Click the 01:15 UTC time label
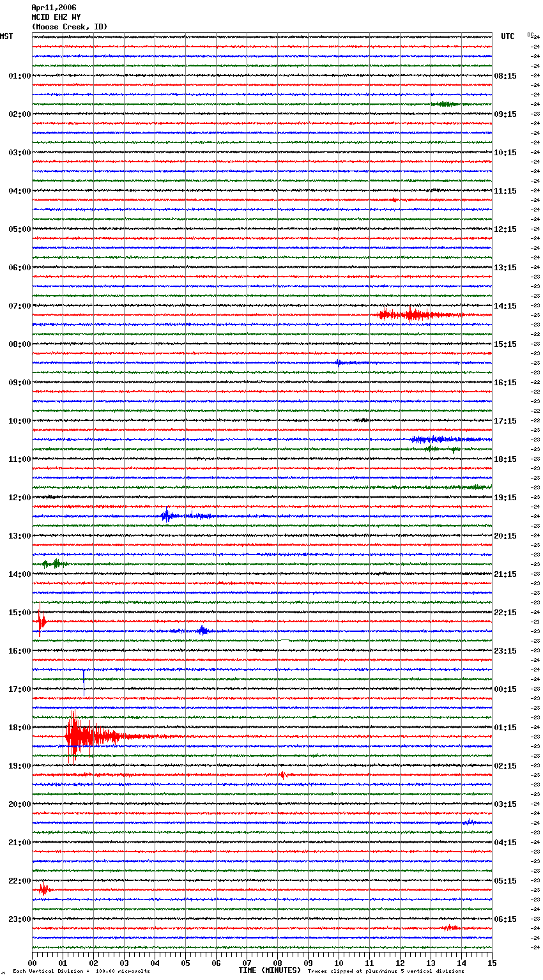 505,728
